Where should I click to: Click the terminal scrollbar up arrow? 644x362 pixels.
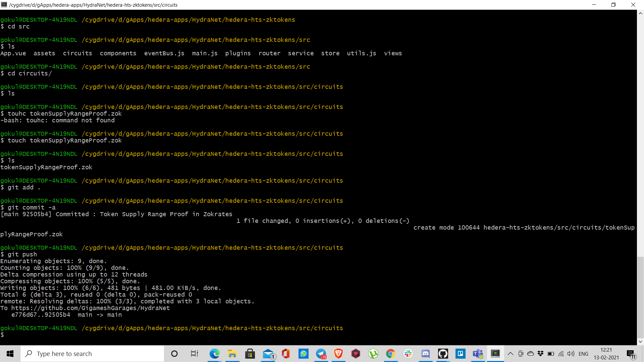click(640, 13)
